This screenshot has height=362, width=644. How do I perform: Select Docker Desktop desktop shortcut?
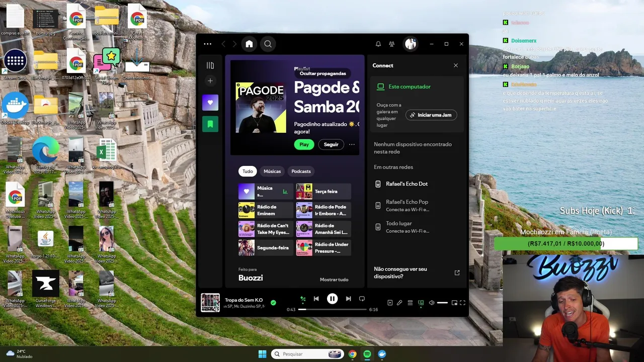(15, 108)
